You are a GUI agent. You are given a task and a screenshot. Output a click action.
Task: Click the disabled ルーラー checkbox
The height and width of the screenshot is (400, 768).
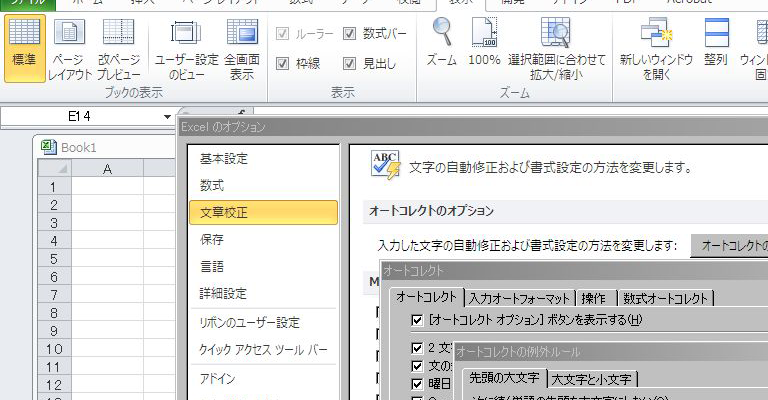tap(283, 33)
